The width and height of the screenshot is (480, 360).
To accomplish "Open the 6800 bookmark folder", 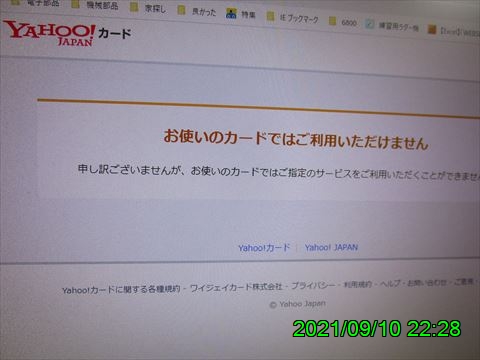I will coord(342,22).
